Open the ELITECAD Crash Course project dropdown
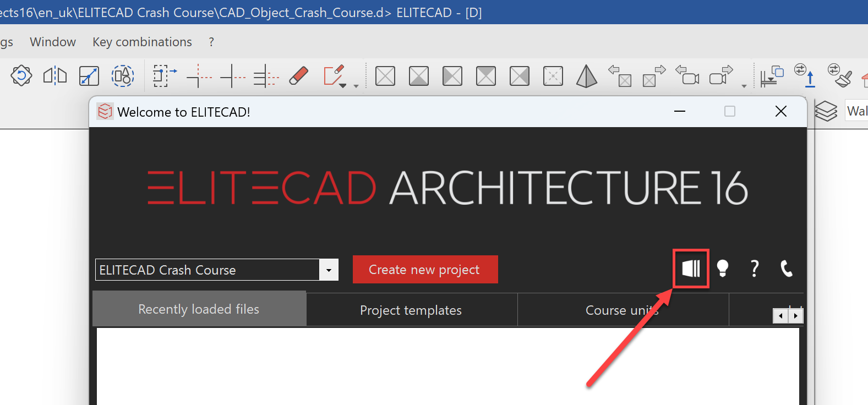Viewport: 868px width, 405px height. [329, 270]
